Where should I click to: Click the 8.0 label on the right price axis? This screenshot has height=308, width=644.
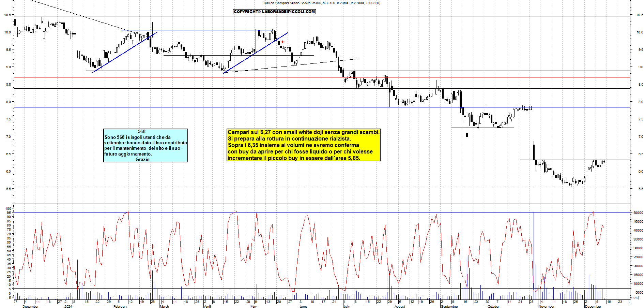point(641,102)
